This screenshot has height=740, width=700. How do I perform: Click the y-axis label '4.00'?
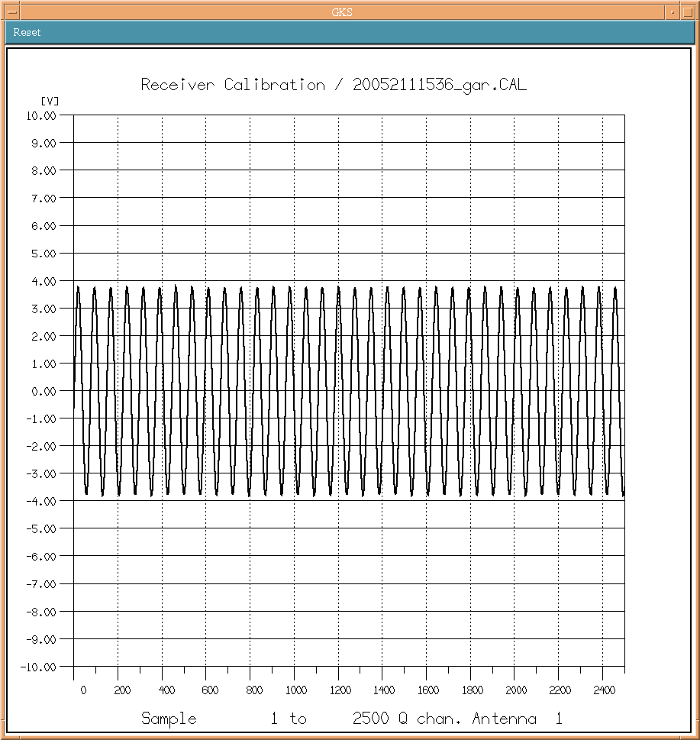coord(44,282)
